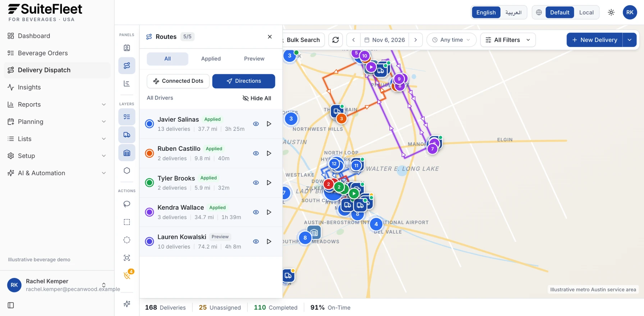Toggle visibility of Javier Salinas route
644x316 pixels.
pos(256,124)
